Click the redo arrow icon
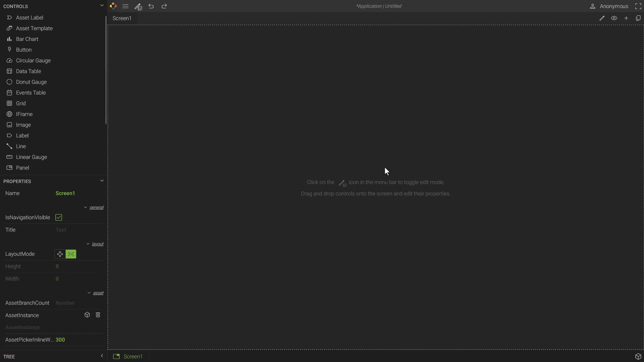 pos(164,6)
